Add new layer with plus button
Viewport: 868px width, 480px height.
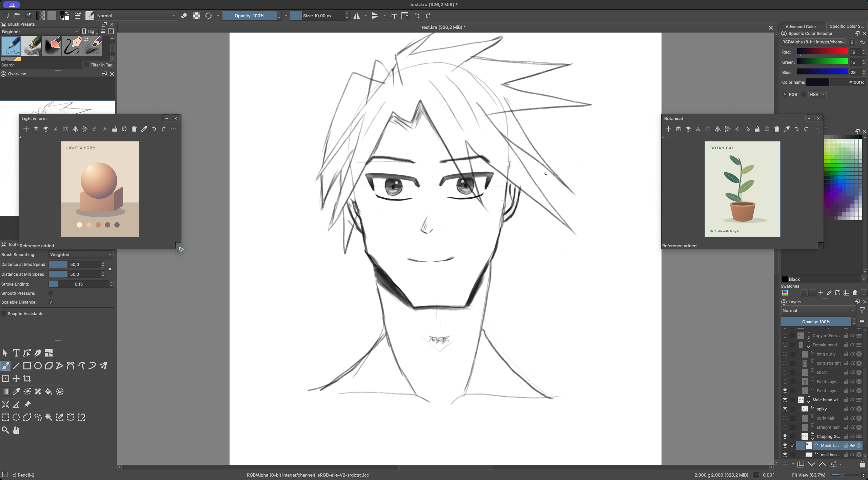(786, 464)
